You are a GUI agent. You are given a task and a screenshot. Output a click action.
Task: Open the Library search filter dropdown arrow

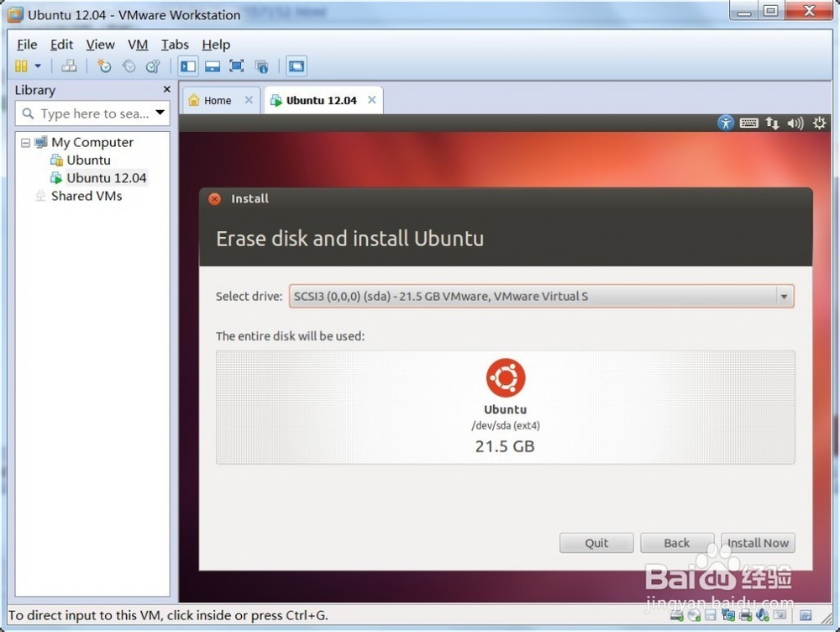point(160,113)
